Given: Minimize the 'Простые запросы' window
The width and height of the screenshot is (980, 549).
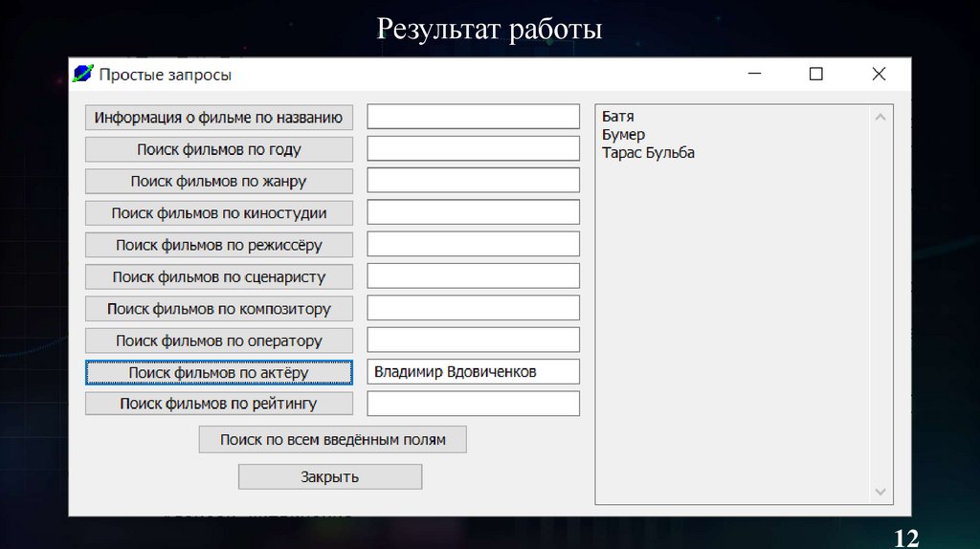Looking at the screenshot, I should tap(754, 74).
